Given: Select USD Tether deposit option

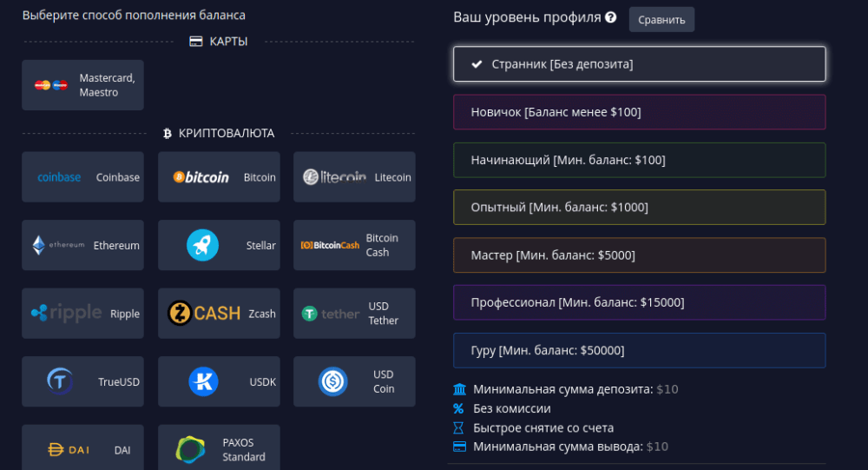Looking at the screenshot, I should tap(354, 314).
